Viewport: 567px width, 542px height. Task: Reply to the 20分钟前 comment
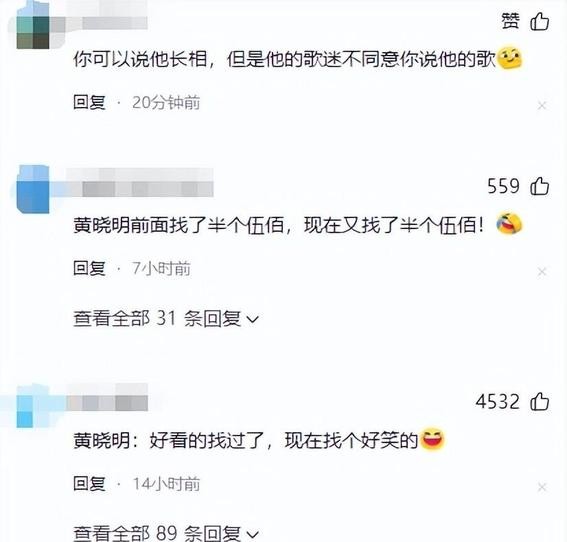click(x=89, y=102)
